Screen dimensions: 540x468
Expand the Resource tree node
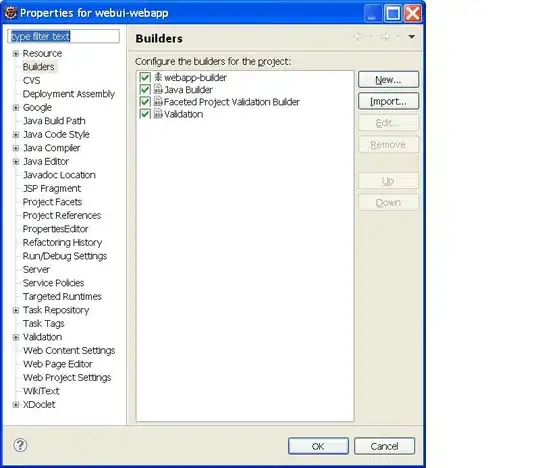tap(16, 53)
